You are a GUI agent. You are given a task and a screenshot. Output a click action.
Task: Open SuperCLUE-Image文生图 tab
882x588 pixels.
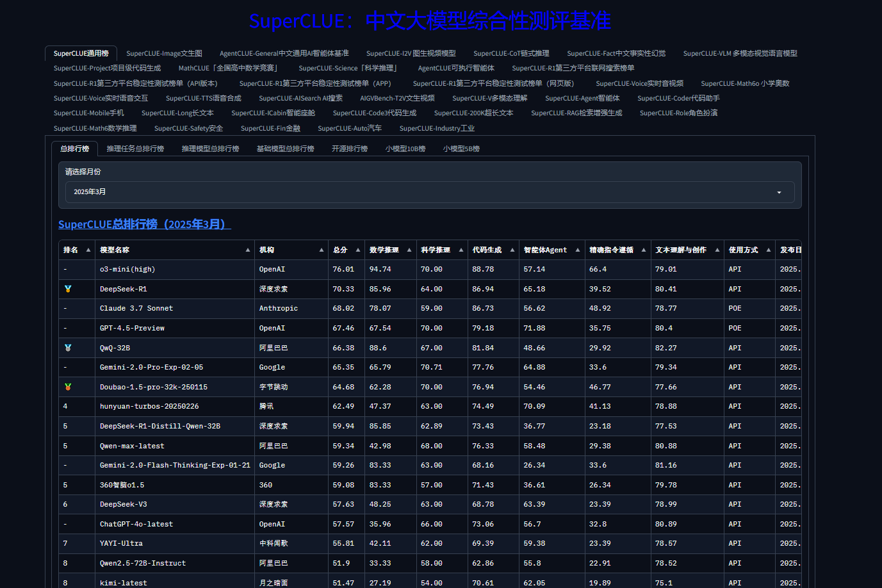(164, 53)
